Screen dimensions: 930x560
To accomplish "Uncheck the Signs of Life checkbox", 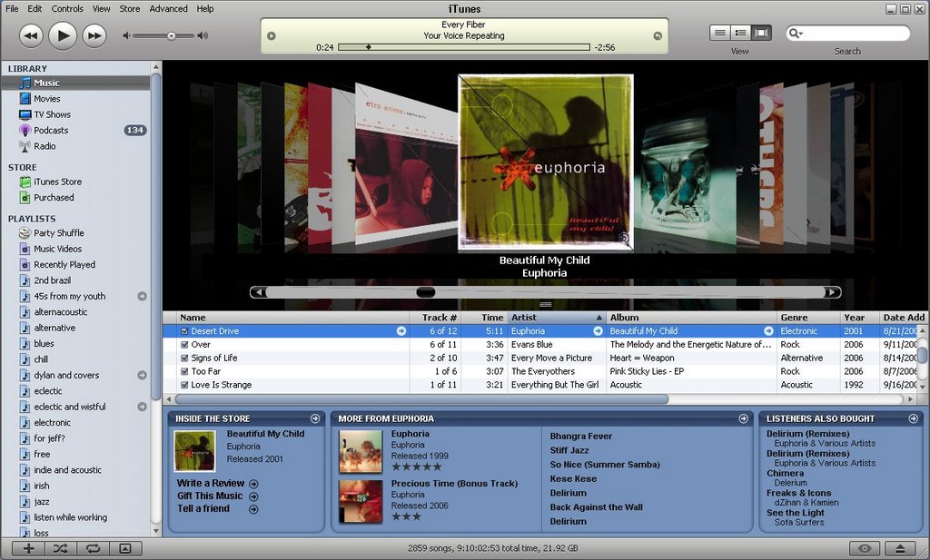I will (184, 358).
